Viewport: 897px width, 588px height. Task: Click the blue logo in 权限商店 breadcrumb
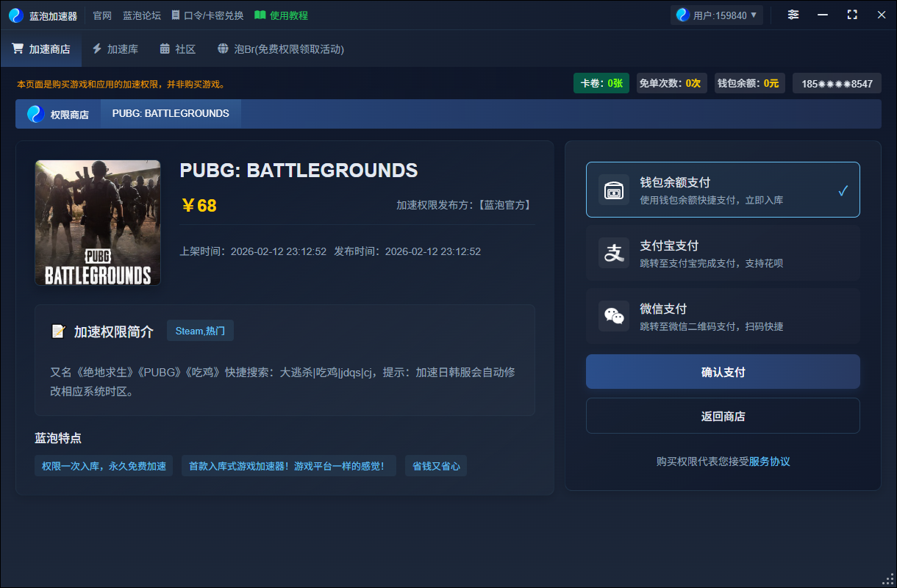pyautogui.click(x=36, y=114)
